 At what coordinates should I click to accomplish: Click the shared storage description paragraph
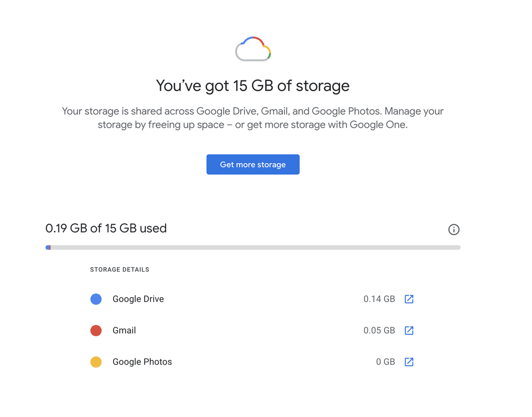point(253,118)
